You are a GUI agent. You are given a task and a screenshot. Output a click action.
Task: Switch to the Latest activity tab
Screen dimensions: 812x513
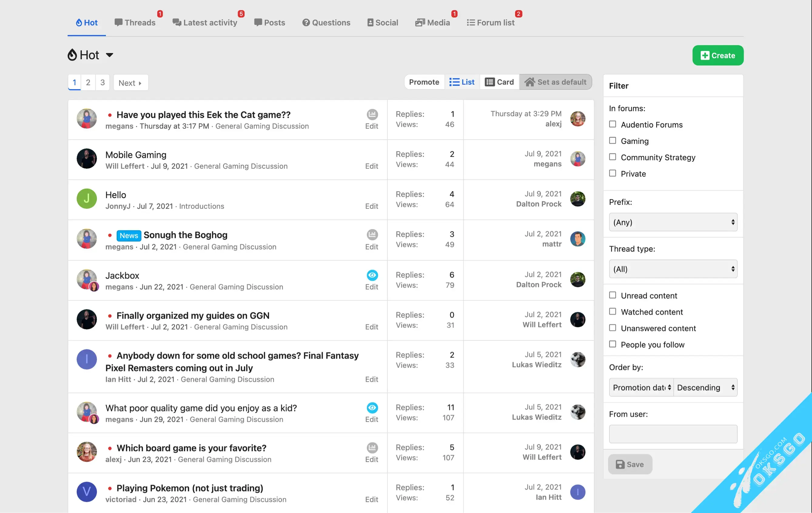click(205, 22)
